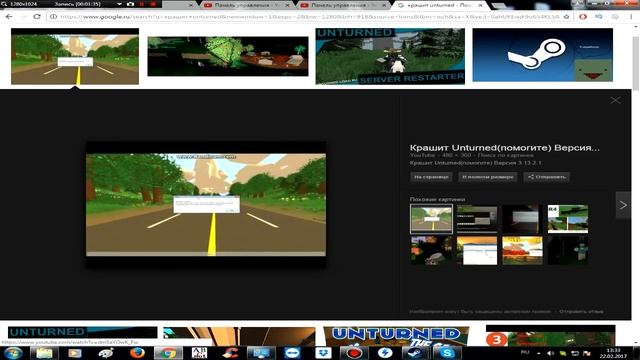Select the related thumbnail with blocky character on dark
This screenshot has height=360, width=640.
(x=568, y=250)
